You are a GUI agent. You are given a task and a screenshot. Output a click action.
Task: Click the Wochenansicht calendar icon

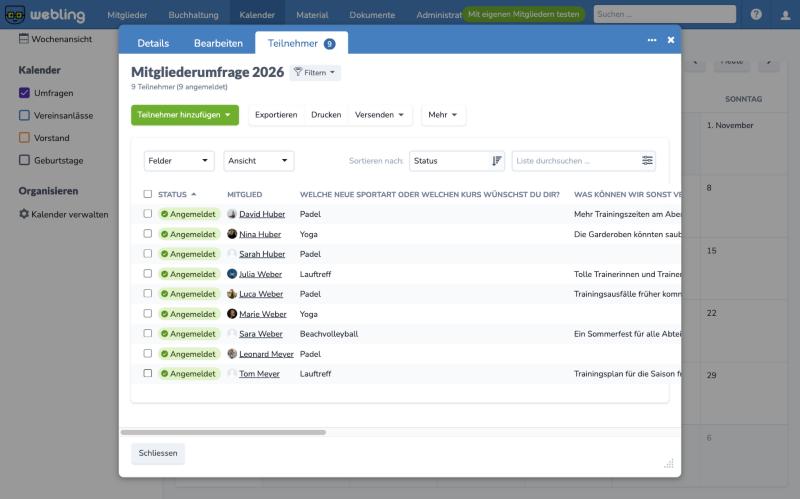tap(24, 38)
